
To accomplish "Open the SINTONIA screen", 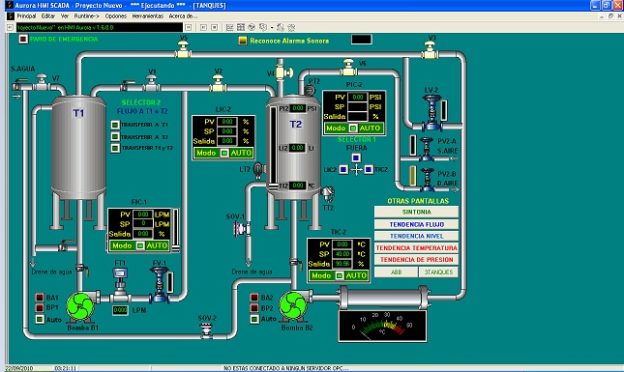I will click(x=416, y=212).
